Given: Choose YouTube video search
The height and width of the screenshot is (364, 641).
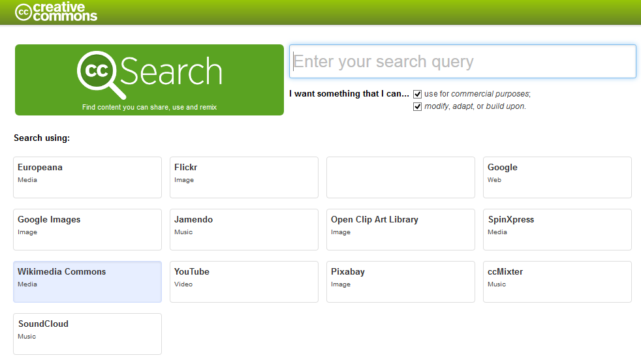Looking at the screenshot, I should click(x=243, y=281).
